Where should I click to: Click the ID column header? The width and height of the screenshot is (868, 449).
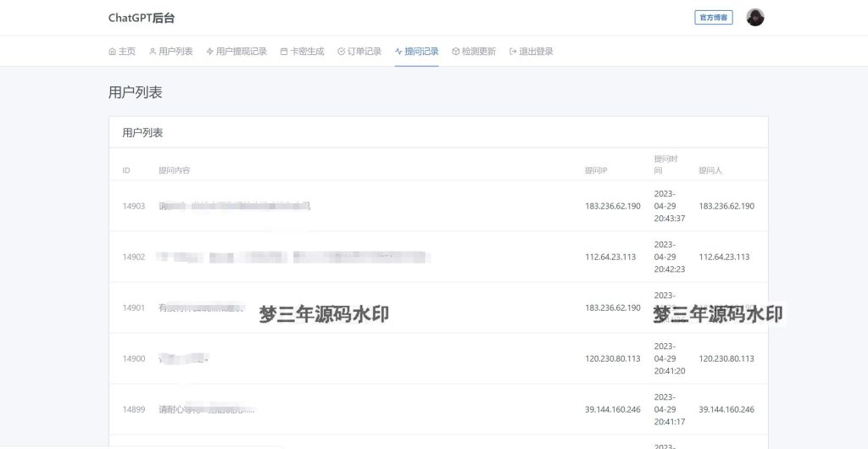[126, 170]
